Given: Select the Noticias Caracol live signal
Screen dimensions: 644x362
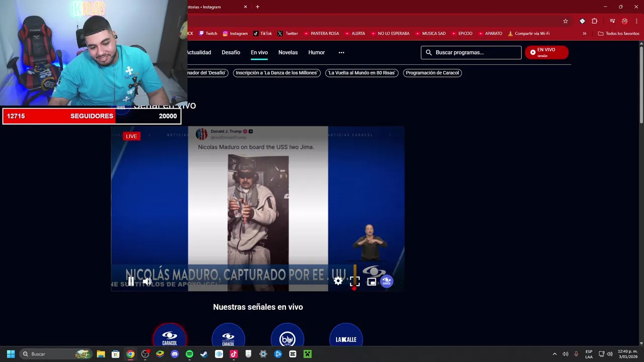Looking at the screenshot, I should click(228, 336).
